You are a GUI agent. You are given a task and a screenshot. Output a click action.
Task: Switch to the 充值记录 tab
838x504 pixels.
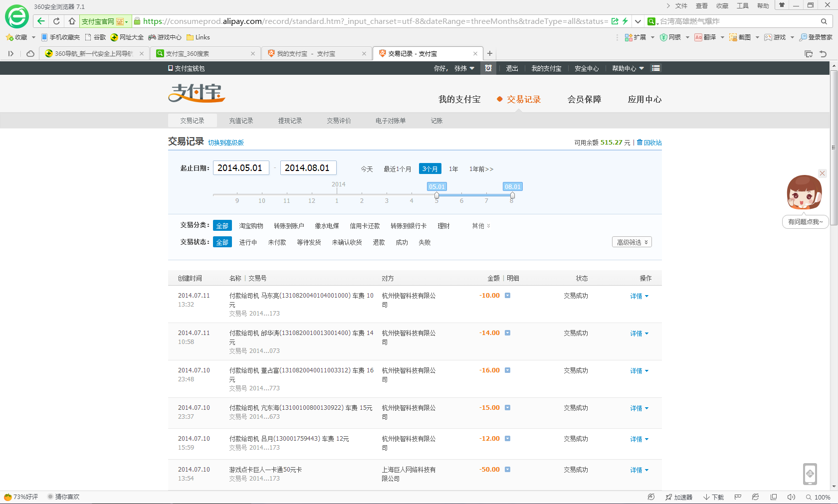coord(241,121)
